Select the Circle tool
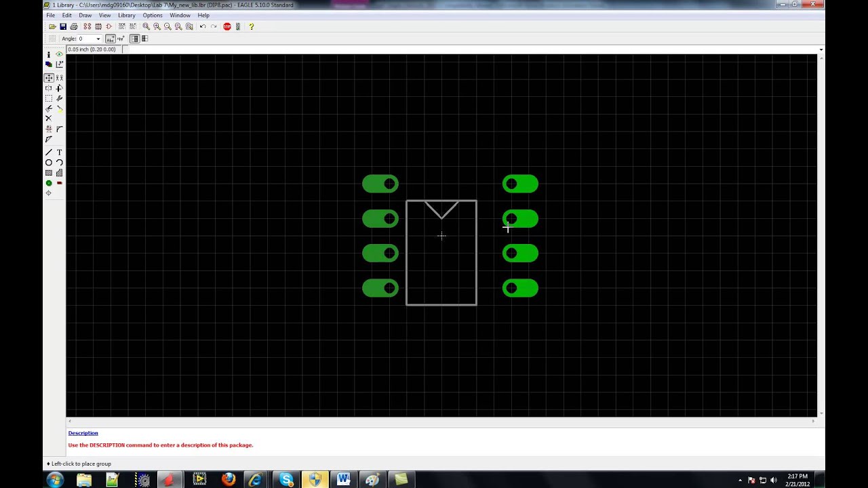This screenshot has width=868, height=488. tap(48, 163)
